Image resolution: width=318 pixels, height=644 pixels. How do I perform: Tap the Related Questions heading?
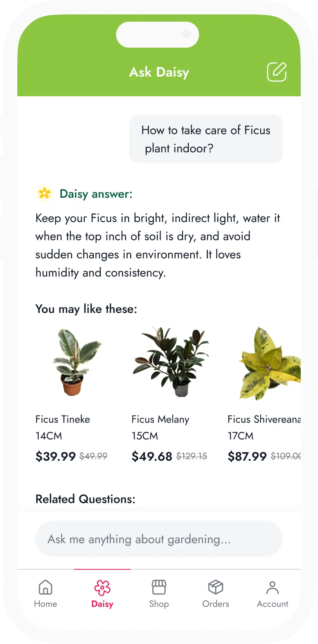(x=85, y=499)
